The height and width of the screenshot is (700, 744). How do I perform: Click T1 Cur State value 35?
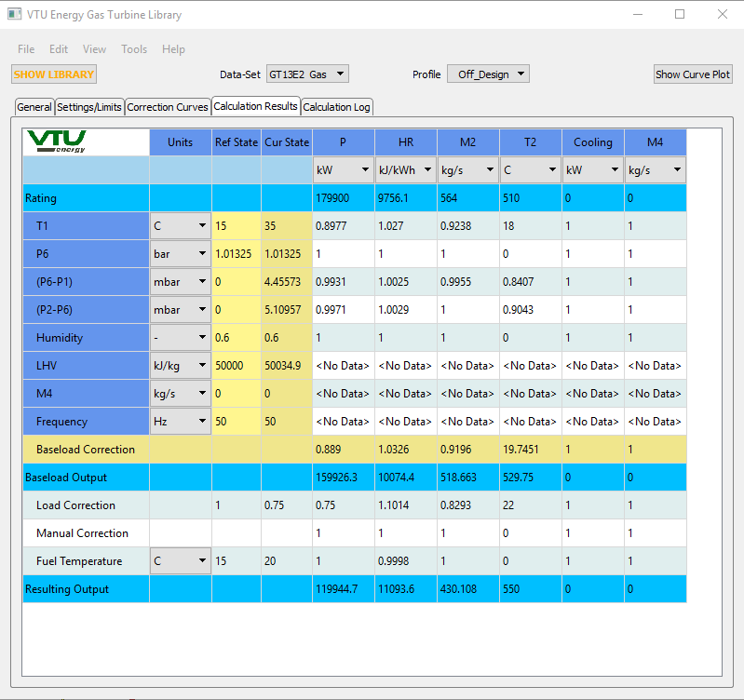pyautogui.click(x=287, y=226)
